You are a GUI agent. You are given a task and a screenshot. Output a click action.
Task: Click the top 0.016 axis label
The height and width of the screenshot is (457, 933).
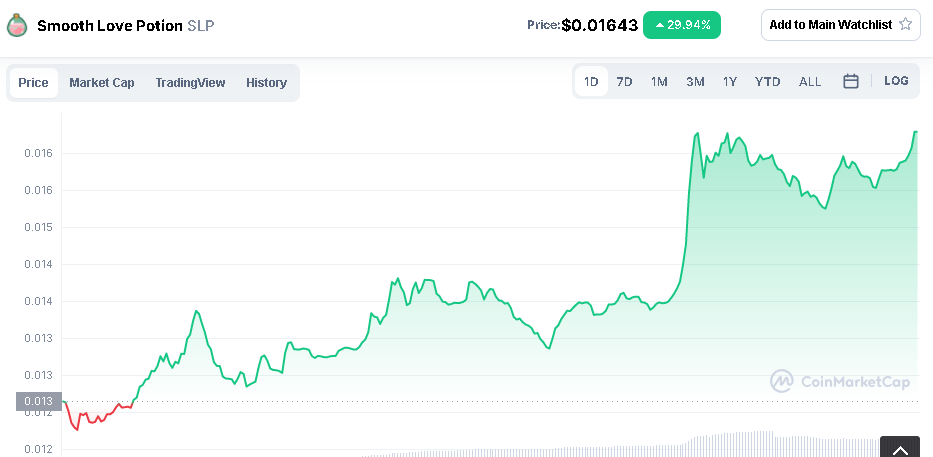coord(39,154)
